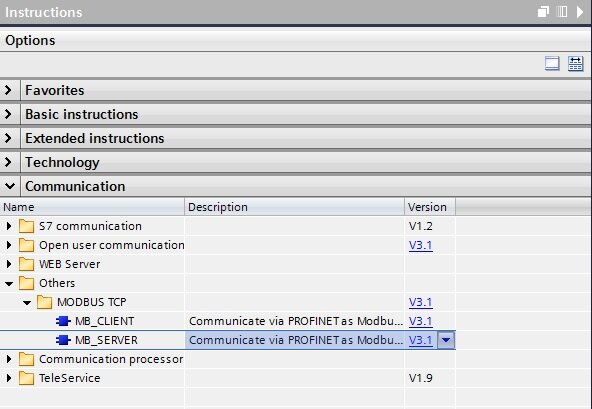Click the Open user communication folder icon

coord(26,245)
